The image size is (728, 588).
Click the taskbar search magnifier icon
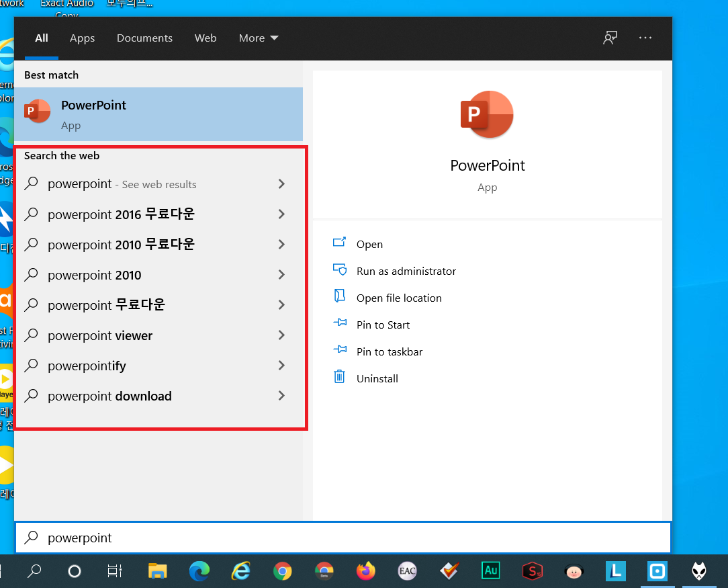pos(34,571)
